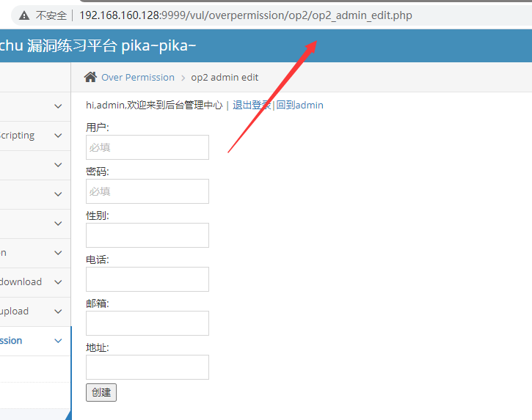Click the not-secure warning triangle icon
Viewport: 532px width, 420px height.
[24, 15]
